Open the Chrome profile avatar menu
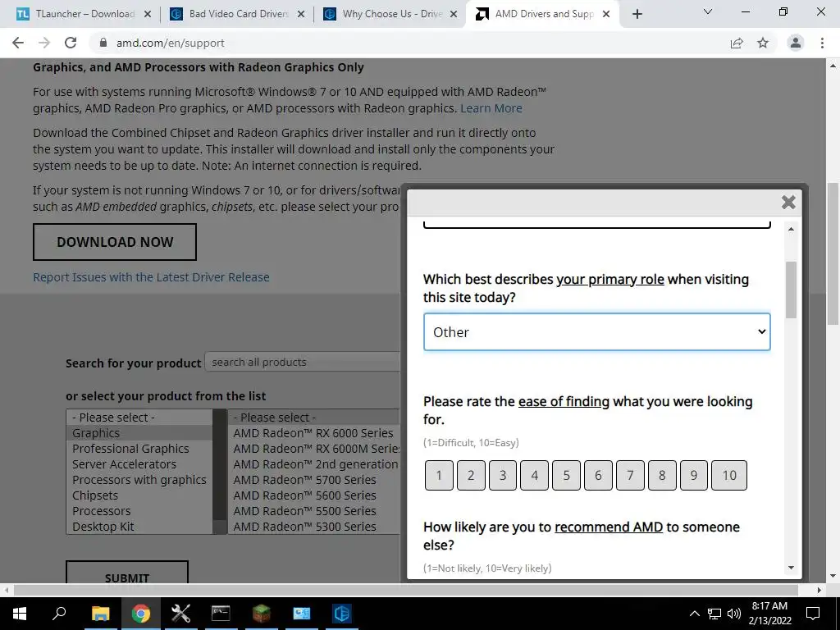840x630 pixels. pyautogui.click(x=796, y=43)
